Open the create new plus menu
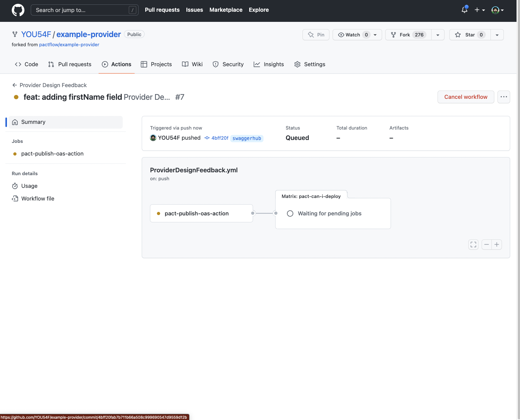Image resolution: width=520 pixels, height=420 pixels. [479, 10]
